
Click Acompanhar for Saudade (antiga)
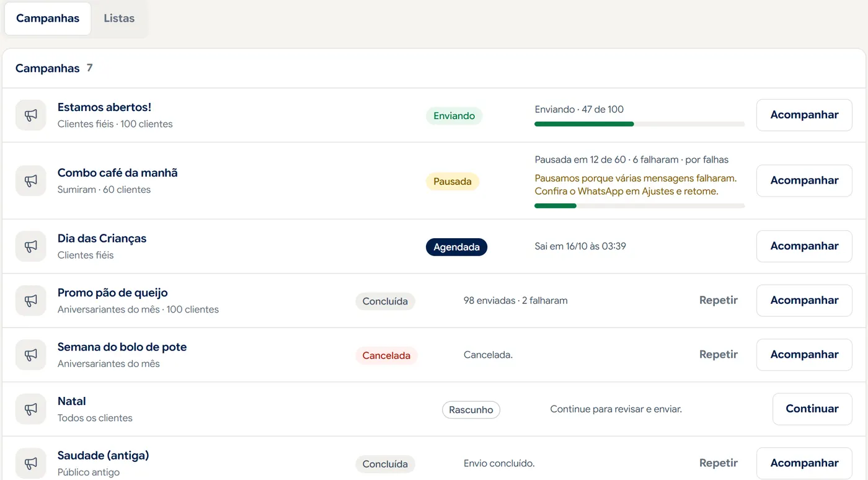coord(804,463)
